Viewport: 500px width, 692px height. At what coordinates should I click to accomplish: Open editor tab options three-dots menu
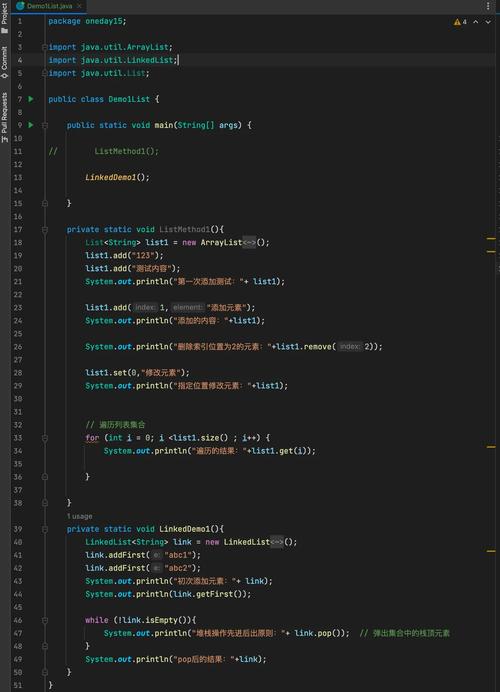click(488, 6)
